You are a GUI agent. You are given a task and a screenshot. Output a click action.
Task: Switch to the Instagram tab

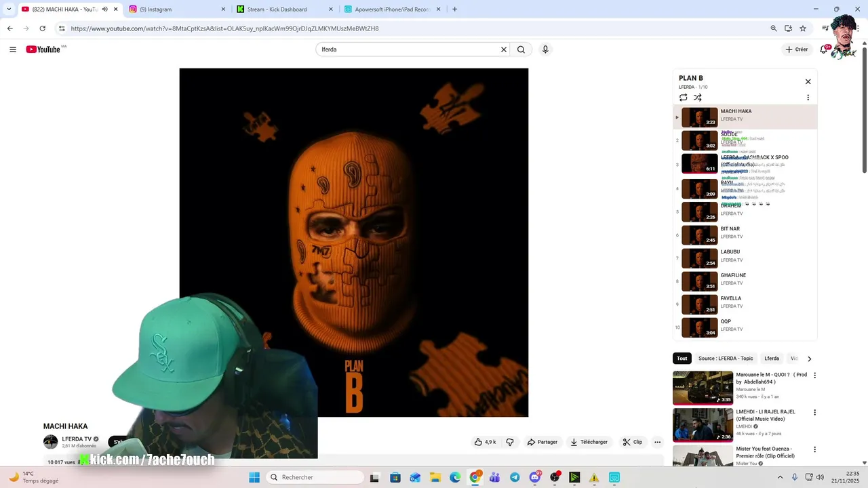(178, 9)
